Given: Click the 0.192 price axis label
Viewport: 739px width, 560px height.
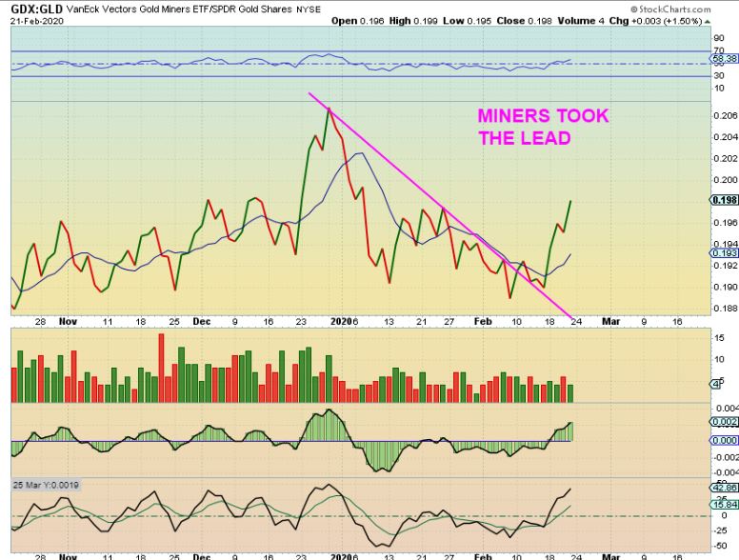Looking at the screenshot, I should pyautogui.click(x=726, y=266).
